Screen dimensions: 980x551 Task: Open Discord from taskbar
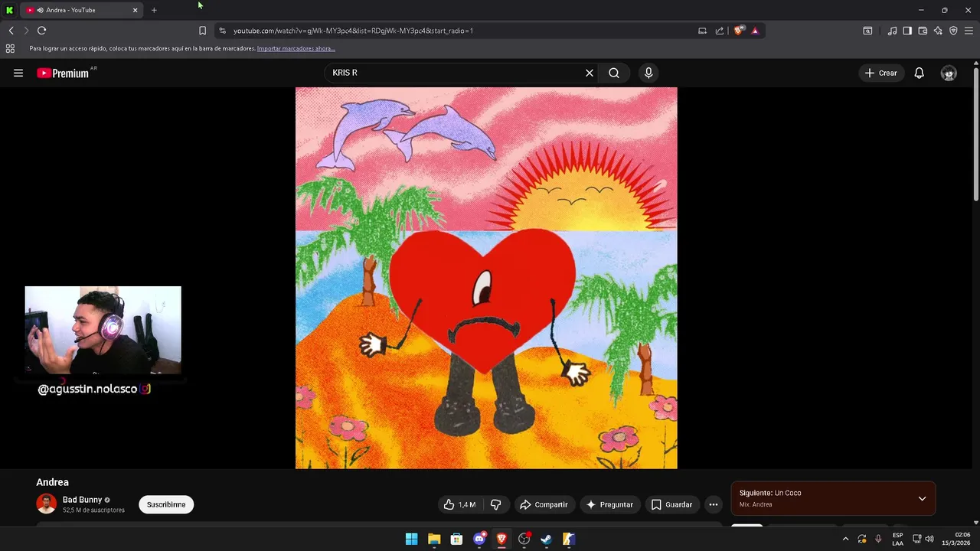pyautogui.click(x=479, y=539)
